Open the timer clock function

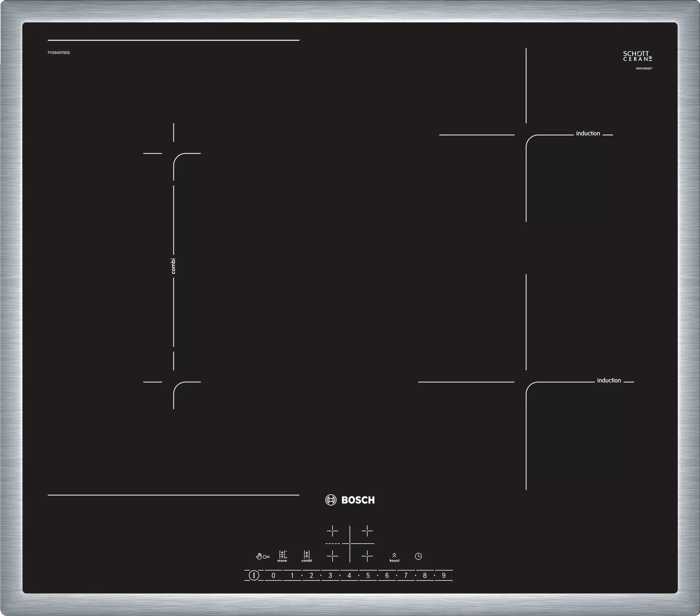pyautogui.click(x=418, y=556)
